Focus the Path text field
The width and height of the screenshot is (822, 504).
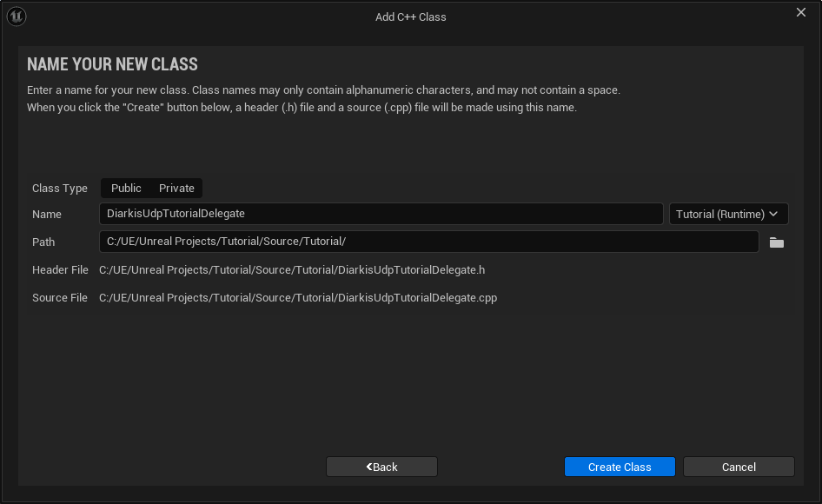pos(428,242)
